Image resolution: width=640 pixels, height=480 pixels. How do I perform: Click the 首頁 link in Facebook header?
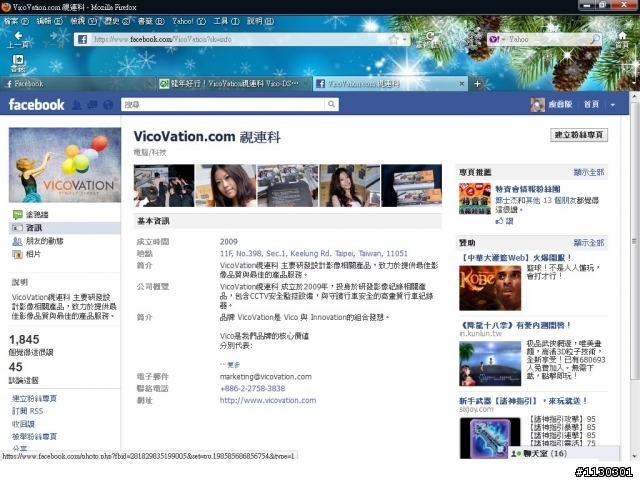coord(591,105)
